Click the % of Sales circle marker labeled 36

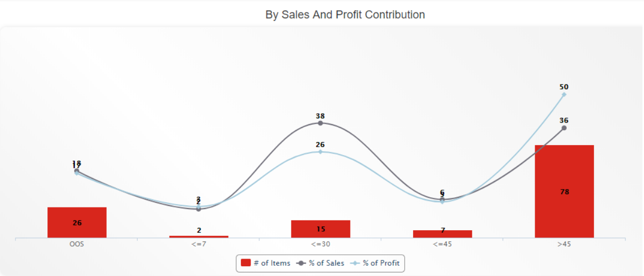(x=564, y=128)
